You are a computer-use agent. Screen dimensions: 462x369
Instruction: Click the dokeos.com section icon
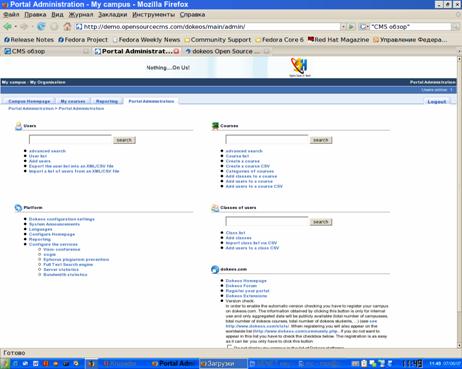point(215,269)
